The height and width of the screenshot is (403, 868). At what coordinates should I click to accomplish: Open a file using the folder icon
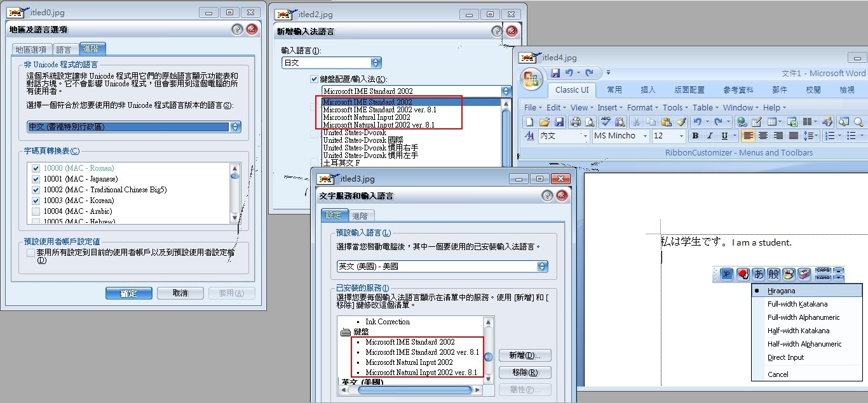[545, 122]
